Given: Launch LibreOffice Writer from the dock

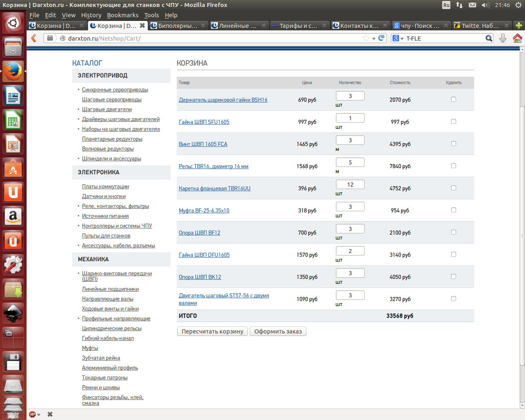Looking at the screenshot, I should (13, 96).
